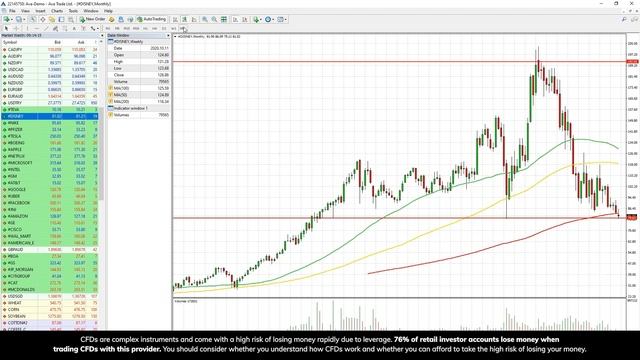Toggle the Data Window toolbar icon
Image resolution: width=640 pixels, height=360 pixels.
(43, 19)
